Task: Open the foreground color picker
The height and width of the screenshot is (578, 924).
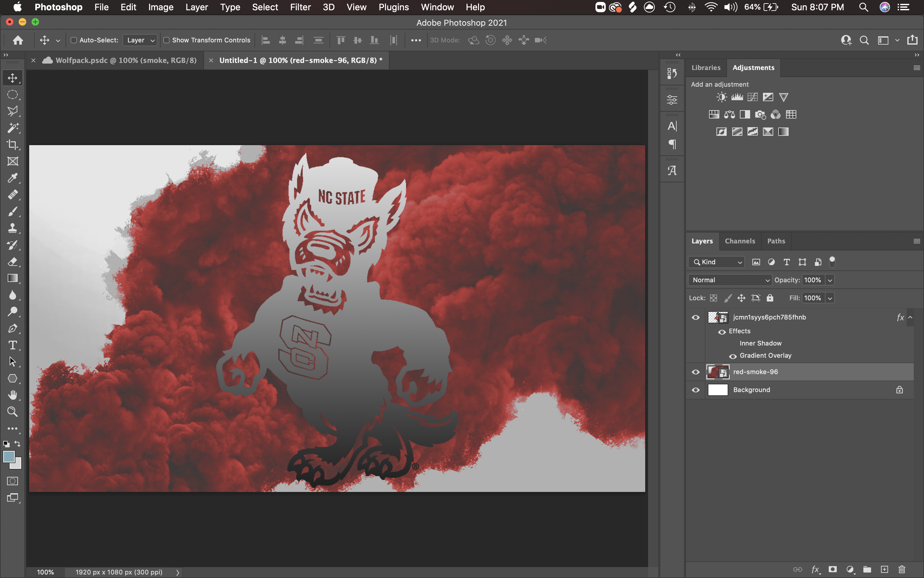Action: 9,456
